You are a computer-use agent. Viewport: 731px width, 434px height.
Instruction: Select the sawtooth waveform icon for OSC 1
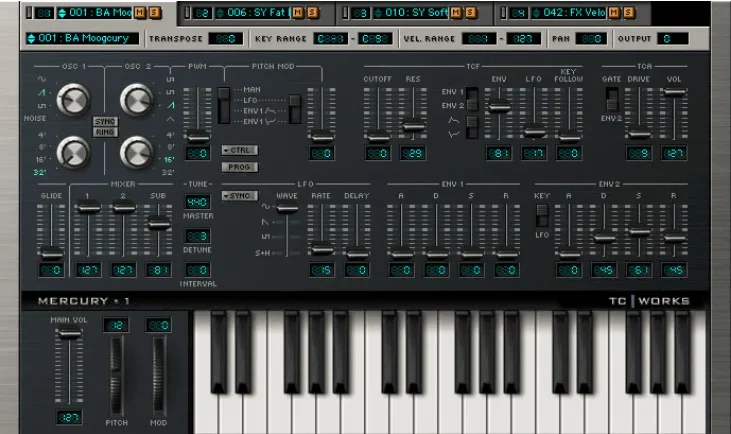coord(41,93)
